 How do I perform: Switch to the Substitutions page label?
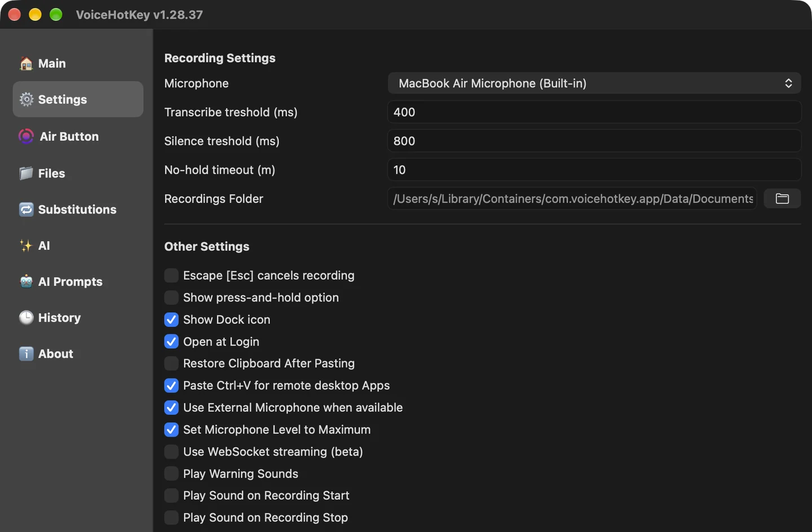pyautogui.click(x=77, y=209)
